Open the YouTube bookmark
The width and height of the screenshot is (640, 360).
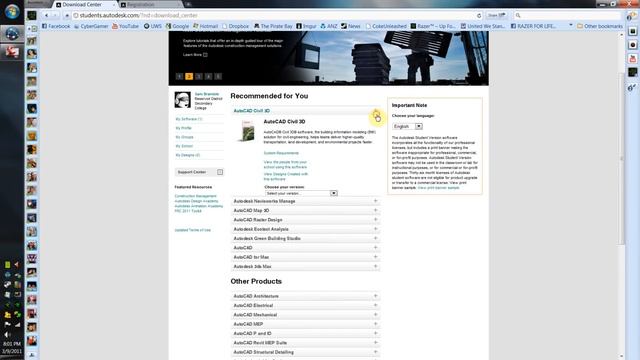pos(125,26)
